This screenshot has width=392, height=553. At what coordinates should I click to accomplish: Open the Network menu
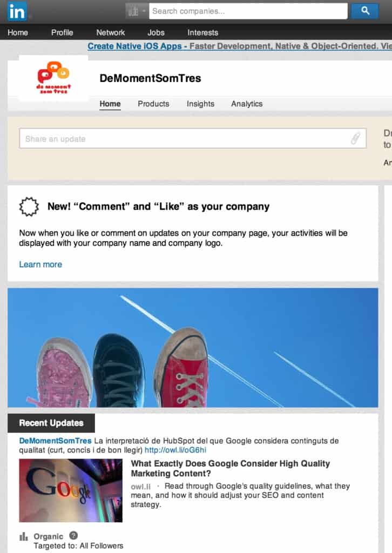click(111, 32)
